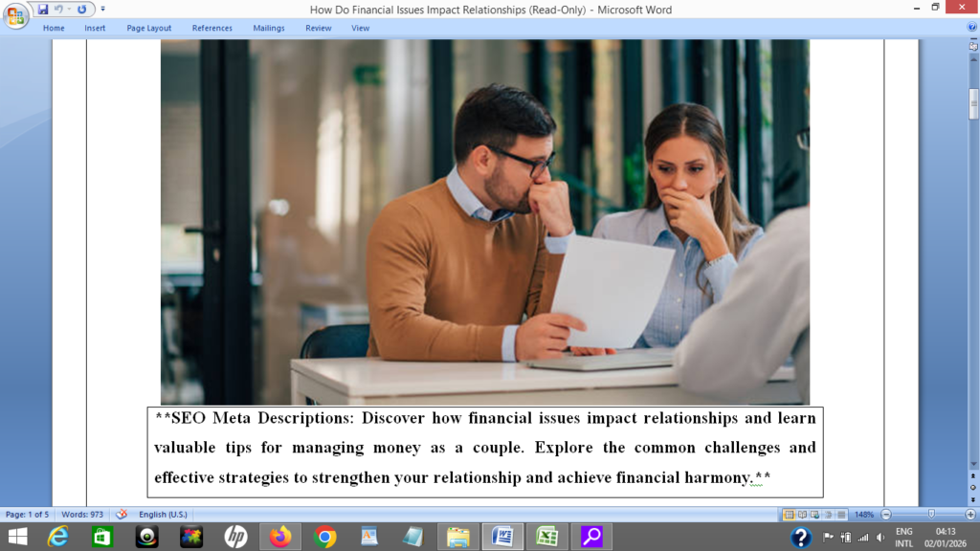Click the Save icon in Quick Access Toolbar
This screenshot has width=980, height=551.
[43, 10]
